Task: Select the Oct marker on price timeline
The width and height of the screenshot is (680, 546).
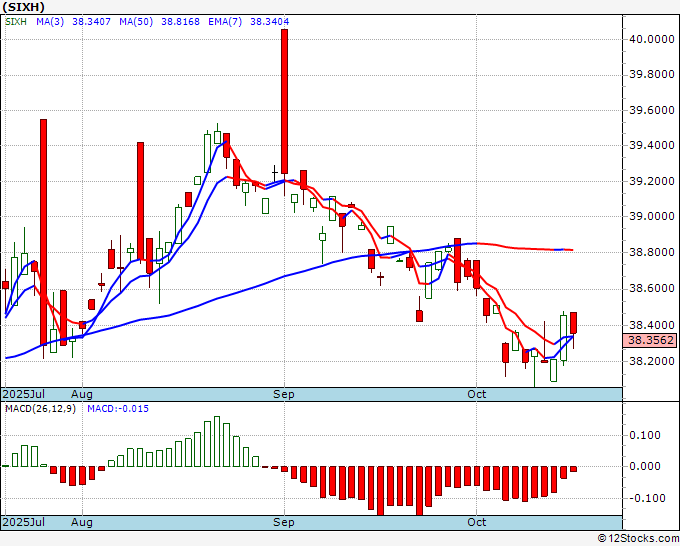Action: 477,395
